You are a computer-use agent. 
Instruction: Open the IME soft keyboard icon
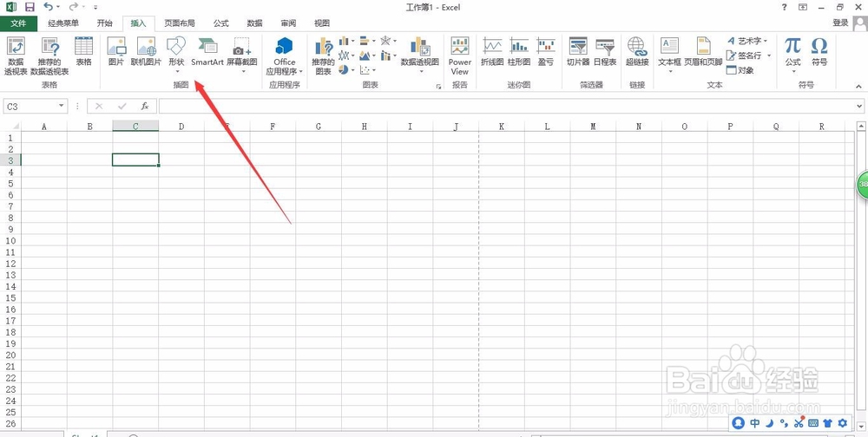[813, 423]
